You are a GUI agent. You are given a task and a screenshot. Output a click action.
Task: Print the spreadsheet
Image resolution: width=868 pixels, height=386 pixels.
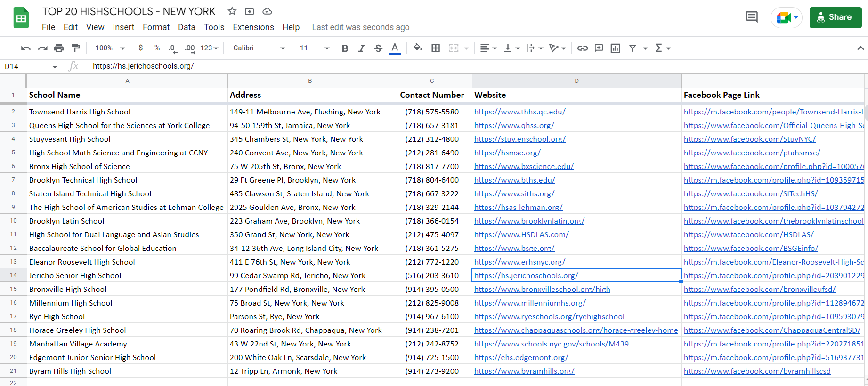59,48
